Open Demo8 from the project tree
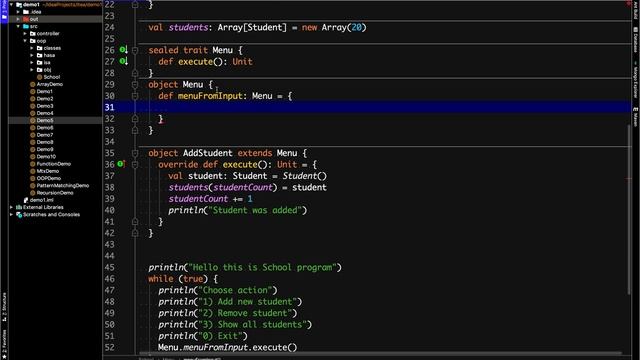This screenshot has width=640, height=360. point(45,142)
